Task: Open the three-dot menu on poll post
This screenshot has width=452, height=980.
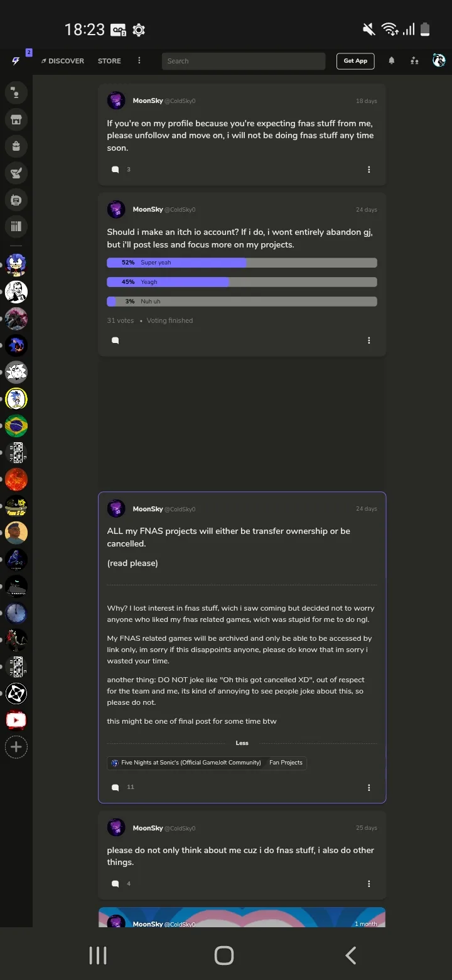Action: point(369,340)
